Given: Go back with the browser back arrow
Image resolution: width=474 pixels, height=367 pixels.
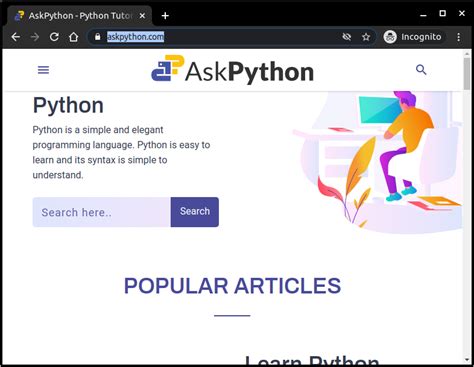Looking at the screenshot, I should (16, 37).
